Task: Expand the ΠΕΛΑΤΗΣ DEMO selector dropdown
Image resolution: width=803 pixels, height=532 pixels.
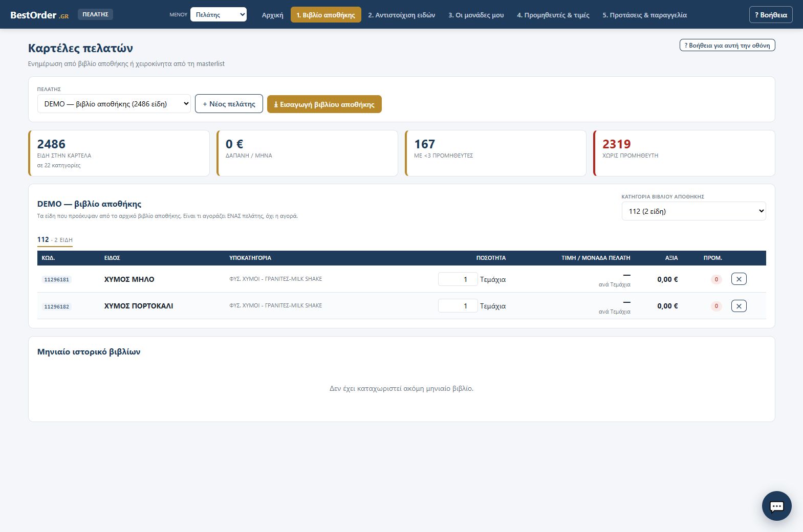Action: point(114,104)
